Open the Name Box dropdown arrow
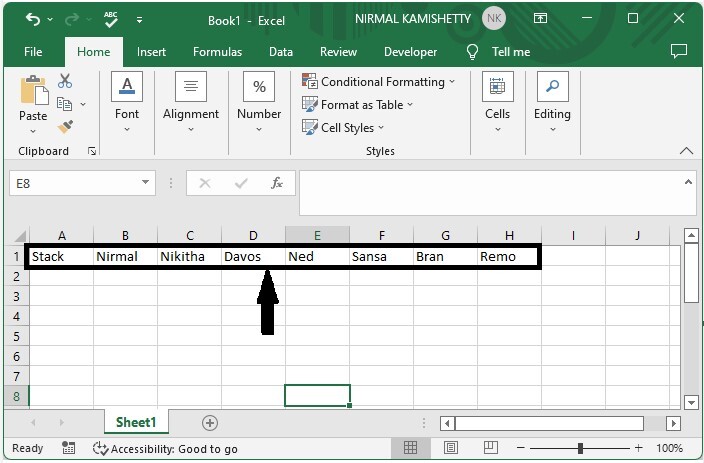This screenshot has width=704, height=463. (x=146, y=183)
